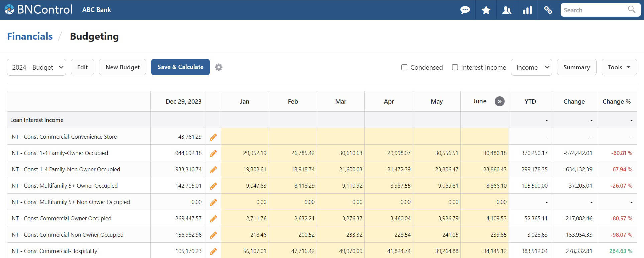Open the users icon in header

[507, 10]
